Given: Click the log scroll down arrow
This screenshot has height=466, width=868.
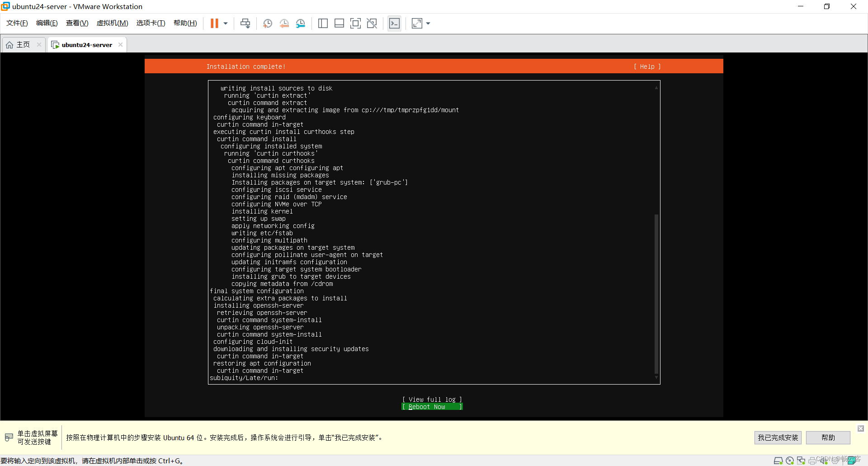Looking at the screenshot, I should pos(656,377).
